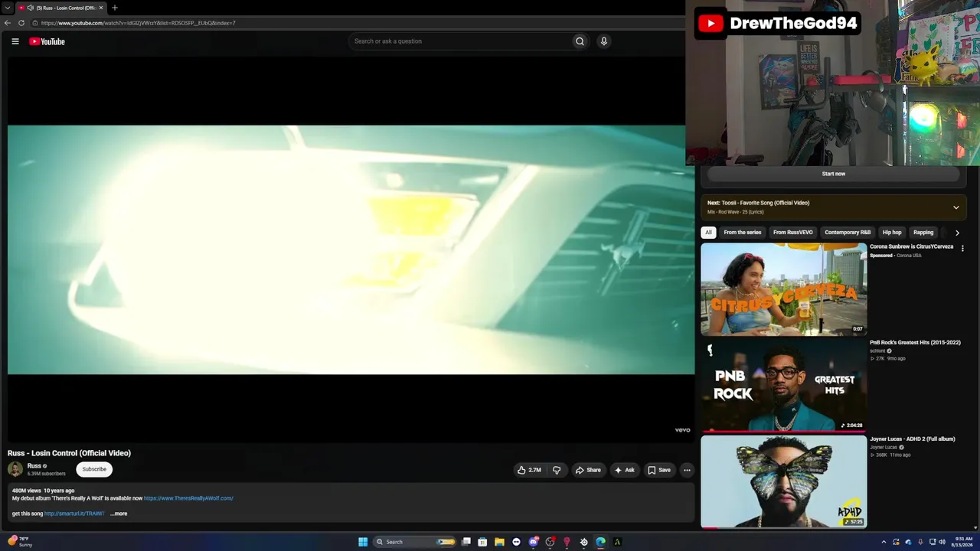980x551 pixels.
Task: Share the Losin Control video
Action: 588,470
